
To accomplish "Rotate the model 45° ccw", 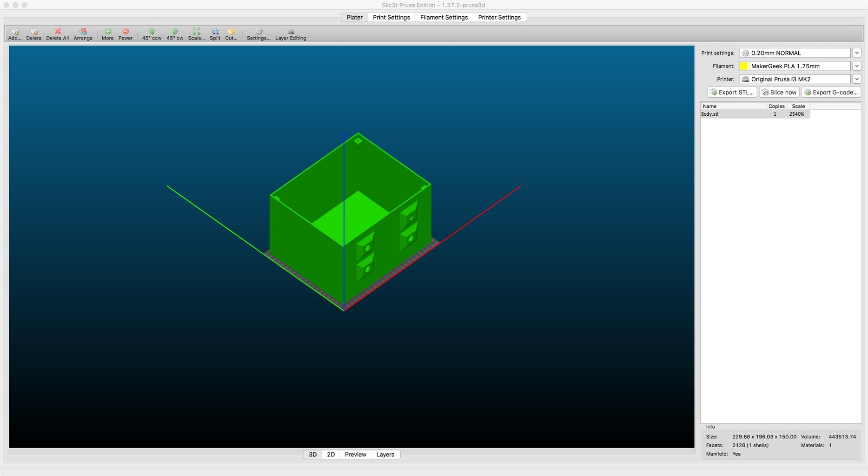I will (x=152, y=34).
